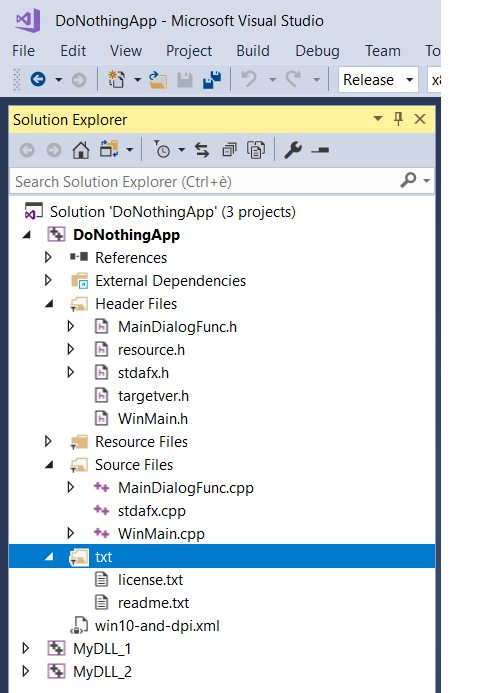The image size is (480, 693).
Task: Click the Save toolbar icon
Action: pos(185,80)
